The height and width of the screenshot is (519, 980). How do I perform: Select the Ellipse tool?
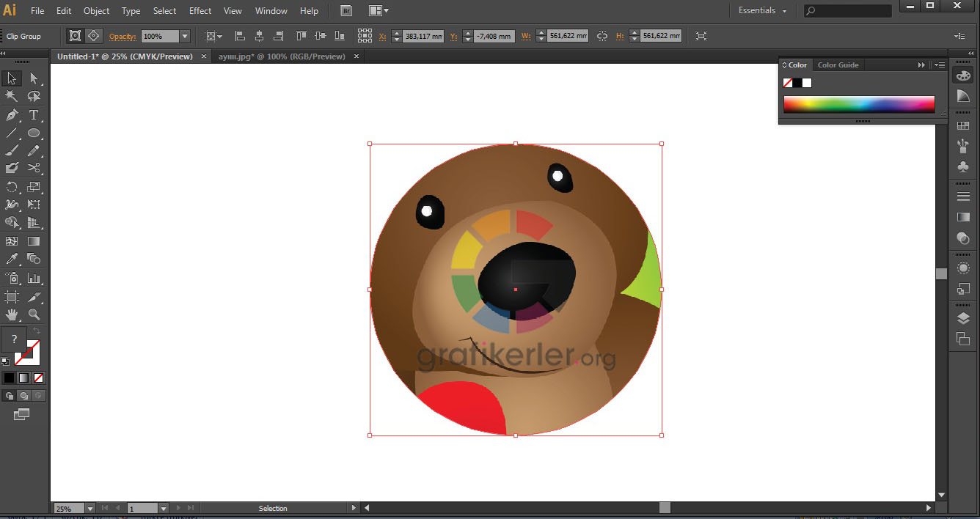coord(34,133)
